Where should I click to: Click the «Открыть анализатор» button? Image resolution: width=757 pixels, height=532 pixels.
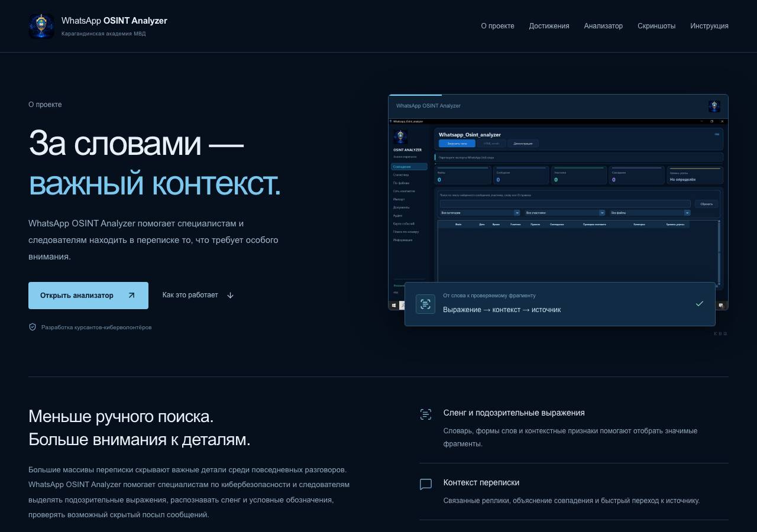(x=88, y=296)
